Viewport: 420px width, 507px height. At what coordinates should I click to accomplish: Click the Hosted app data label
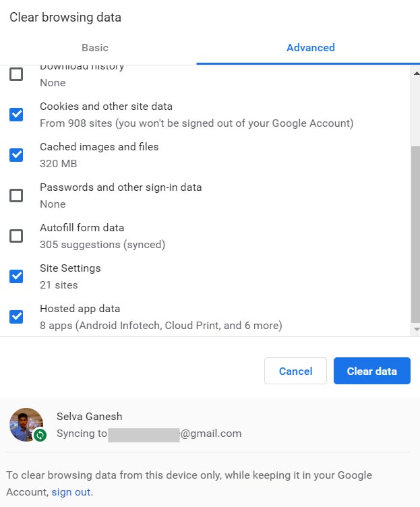click(80, 309)
